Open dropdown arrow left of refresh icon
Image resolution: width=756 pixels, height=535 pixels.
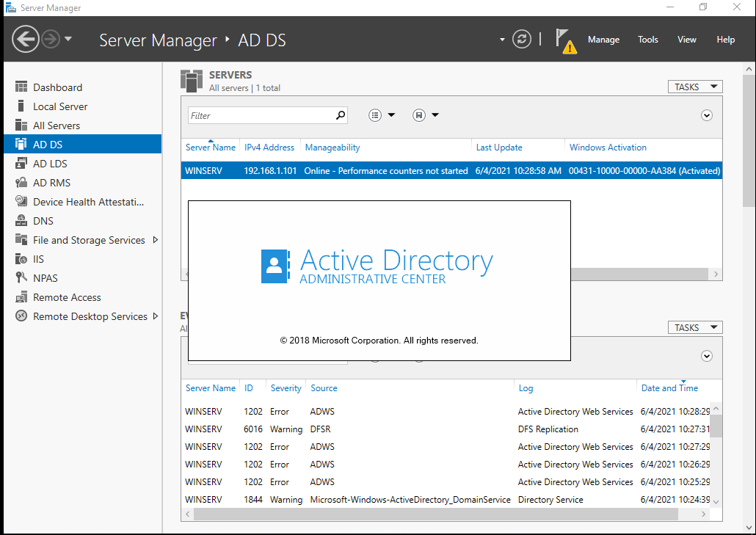tap(502, 40)
